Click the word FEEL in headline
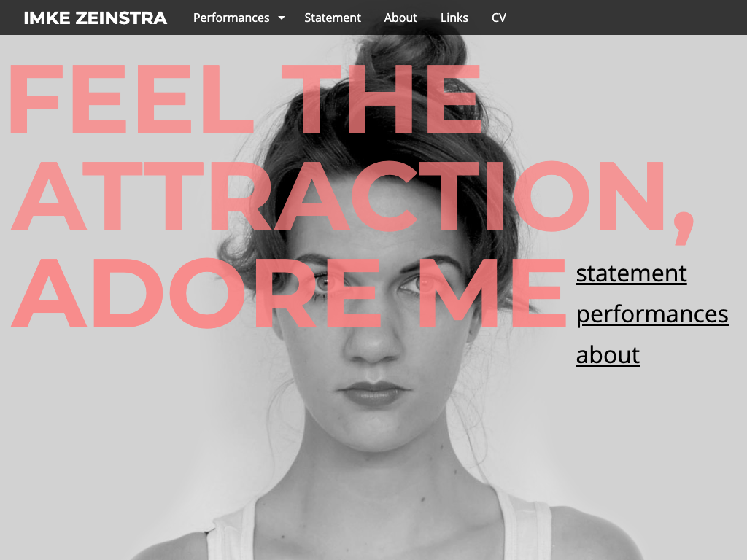Viewport: 747px width, 560px height. (x=131, y=99)
